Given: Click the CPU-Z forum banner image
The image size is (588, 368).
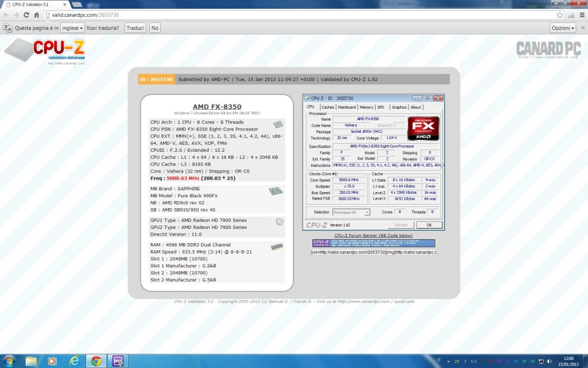Looking at the screenshot, I should (373, 243).
